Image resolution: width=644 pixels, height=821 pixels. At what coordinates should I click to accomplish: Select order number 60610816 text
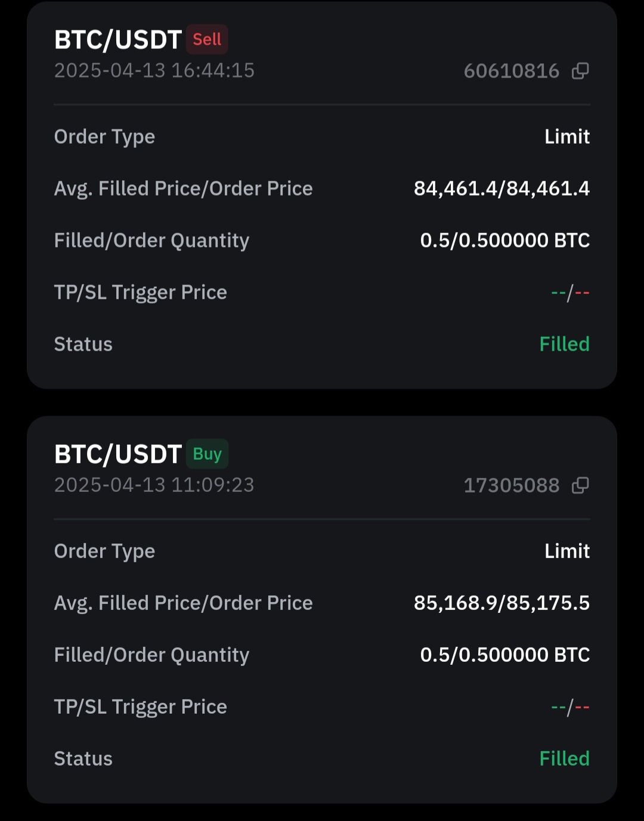[x=512, y=71]
